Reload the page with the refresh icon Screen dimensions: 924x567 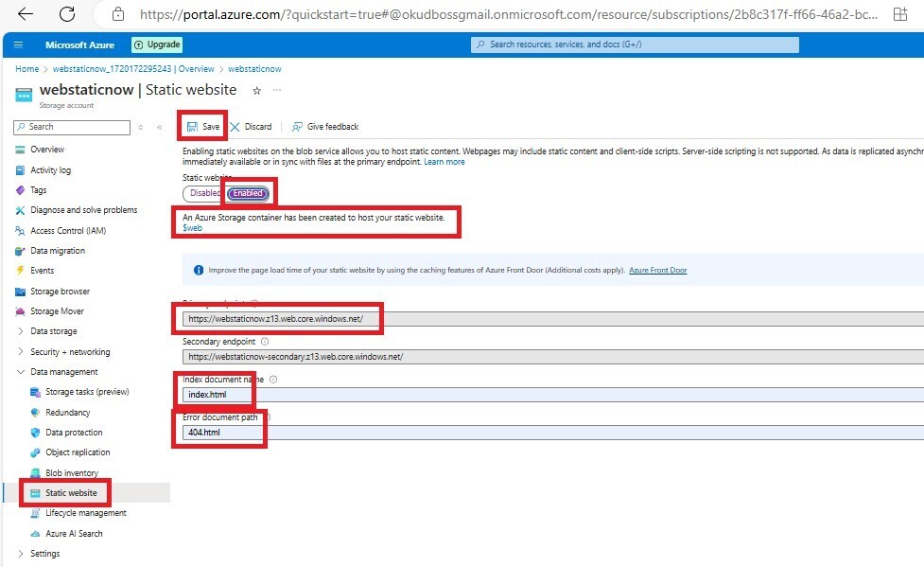pos(67,14)
